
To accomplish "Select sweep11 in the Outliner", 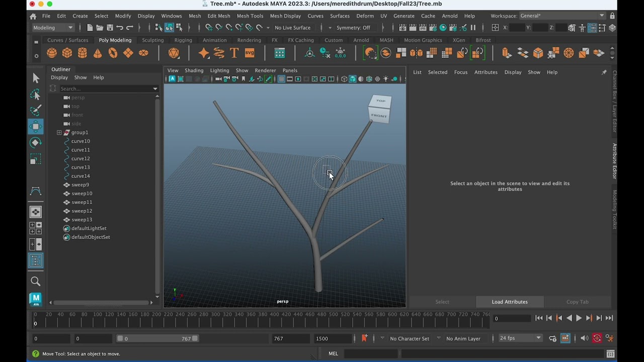I will coord(82,202).
